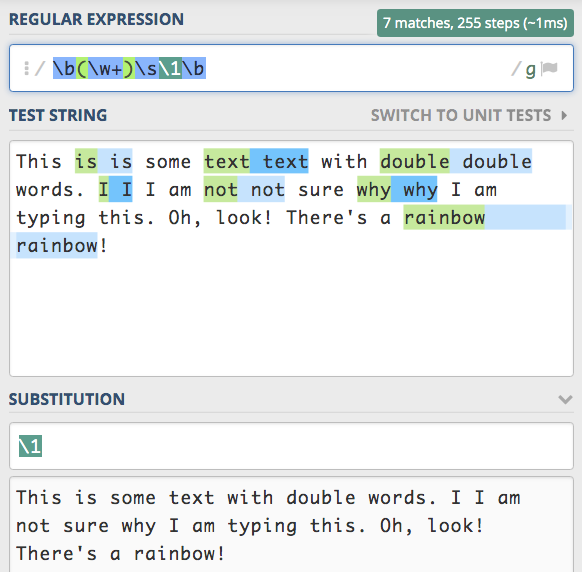Click blank area of the test string box
The image size is (582, 572).
[291, 316]
